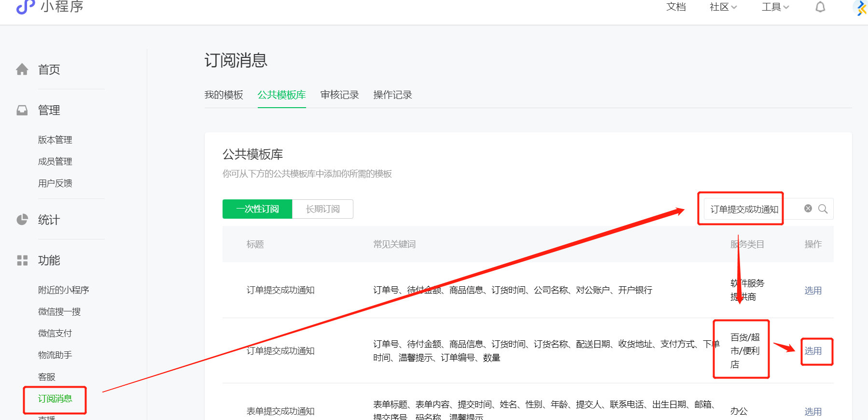Image resolution: width=868 pixels, height=420 pixels.
Task: Click the Mini Program logo icon
Action: tap(25, 7)
